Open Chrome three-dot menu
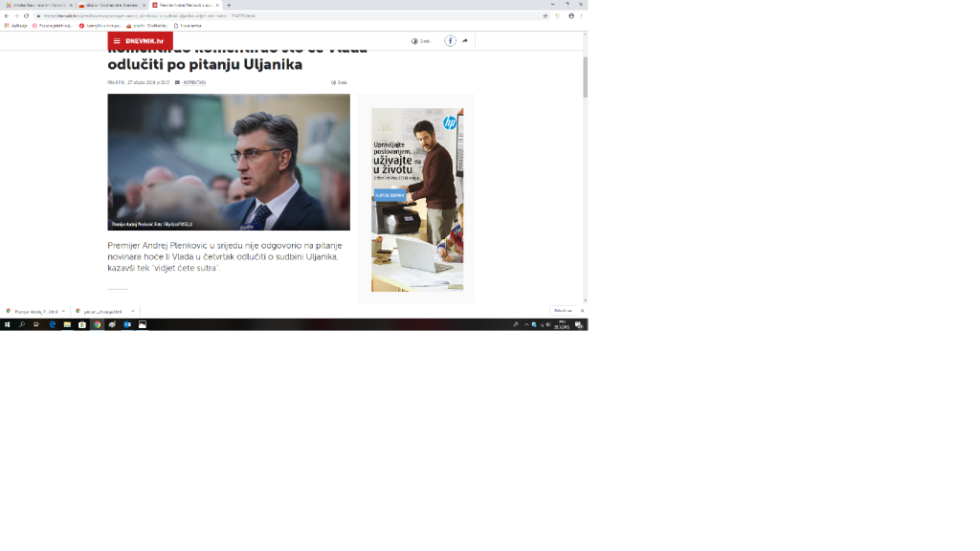Screen dimensions: 980x551 tap(581, 15)
